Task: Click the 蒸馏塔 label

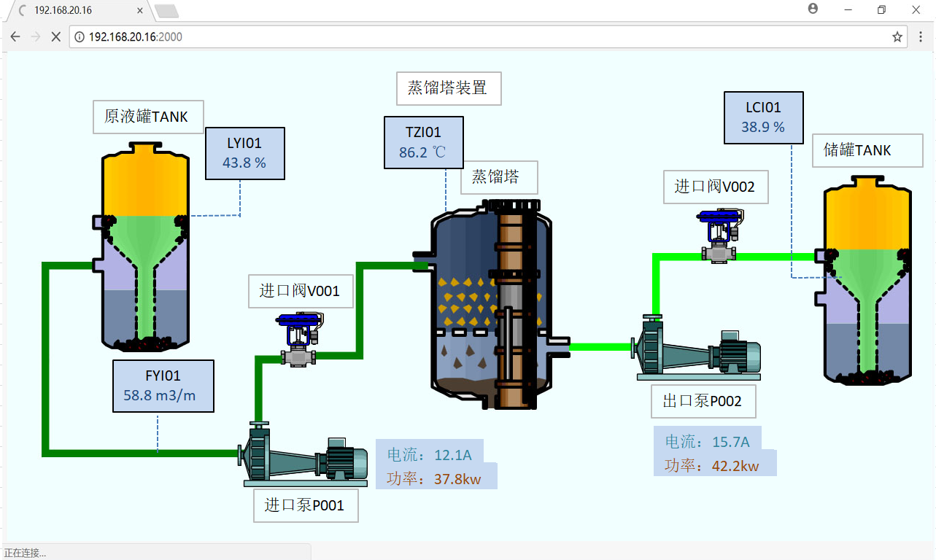Action: pos(499,177)
